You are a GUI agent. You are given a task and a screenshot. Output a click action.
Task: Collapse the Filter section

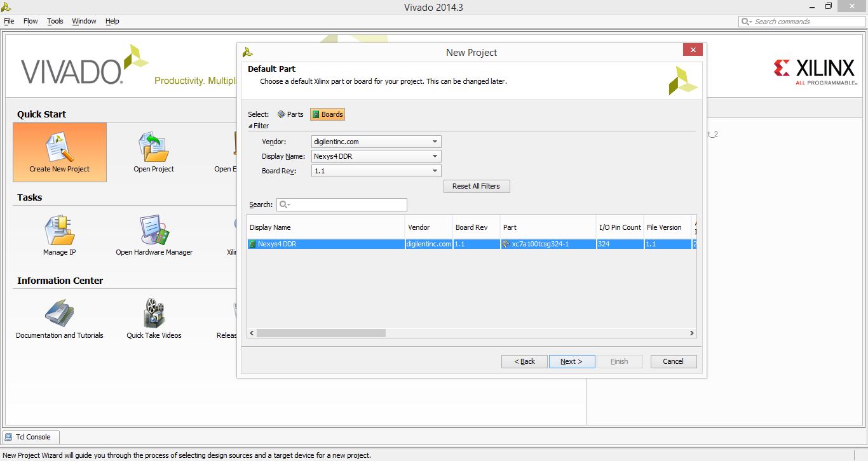click(259, 126)
